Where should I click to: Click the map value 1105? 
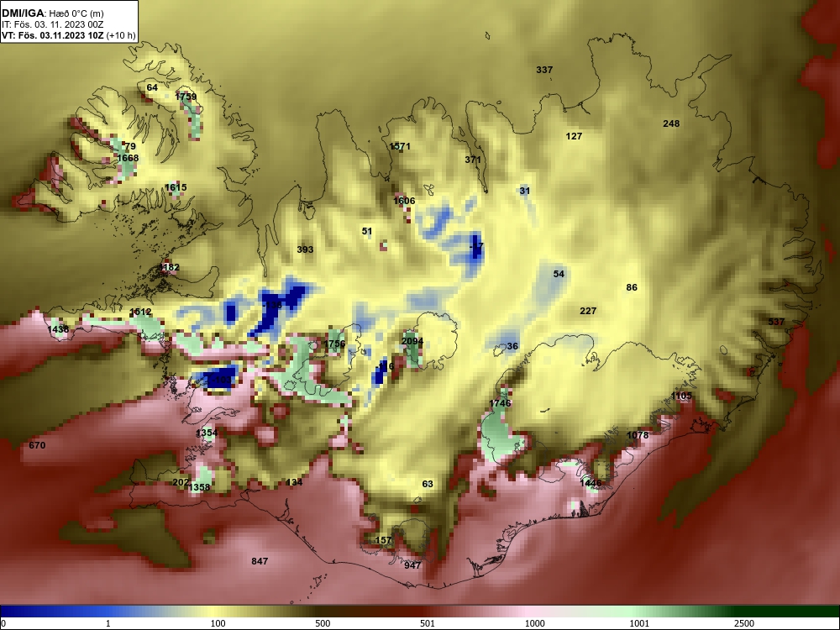pos(681,396)
